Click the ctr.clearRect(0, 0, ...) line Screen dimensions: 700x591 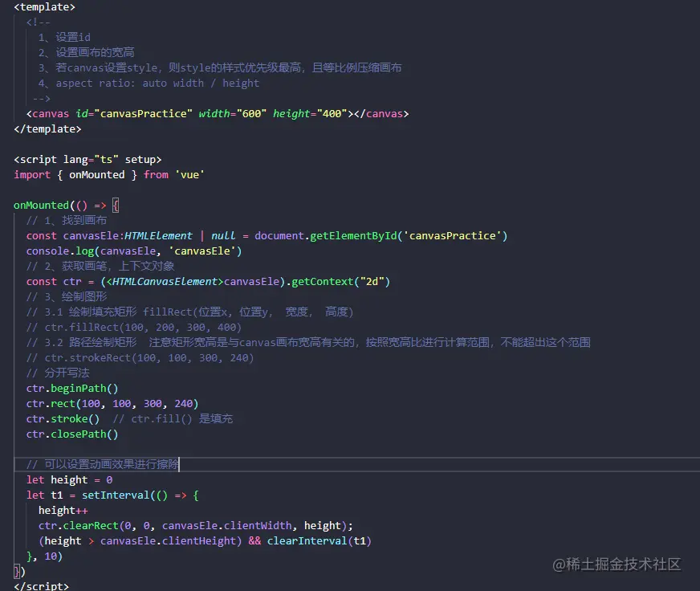click(196, 526)
